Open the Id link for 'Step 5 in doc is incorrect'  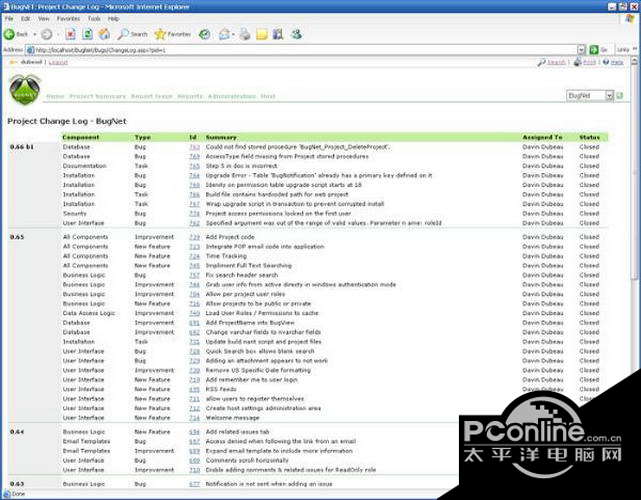point(195,166)
